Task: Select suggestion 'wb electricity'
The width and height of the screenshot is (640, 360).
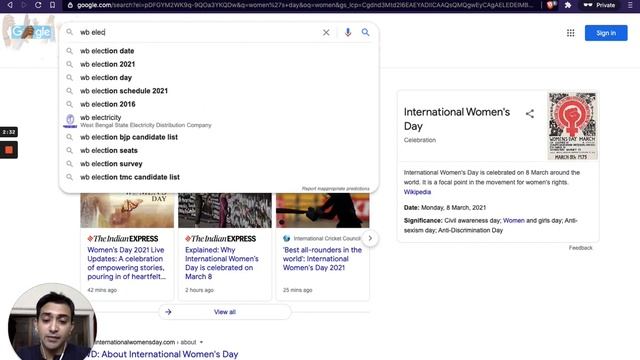Action: click(219, 121)
